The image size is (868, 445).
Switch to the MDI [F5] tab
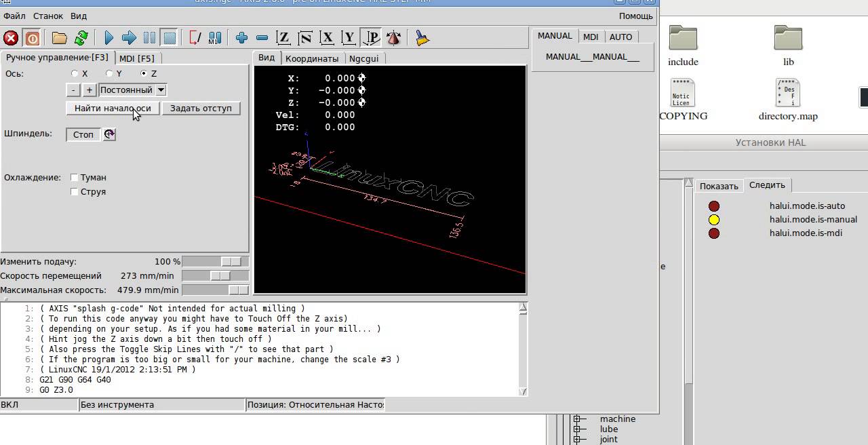click(137, 58)
